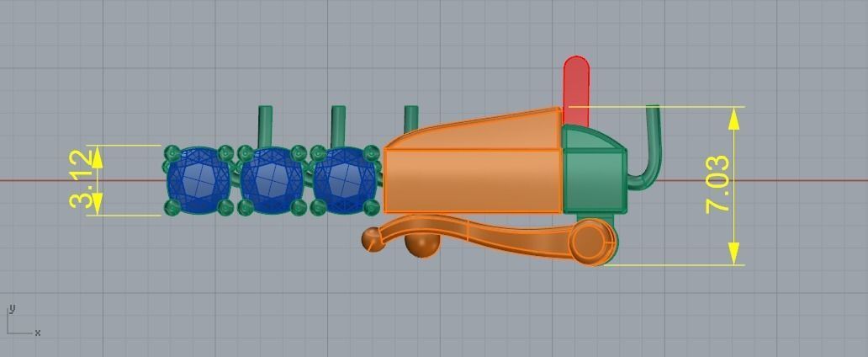
Task: Select the orange sloped top of the clasp
Action: (x=472, y=129)
